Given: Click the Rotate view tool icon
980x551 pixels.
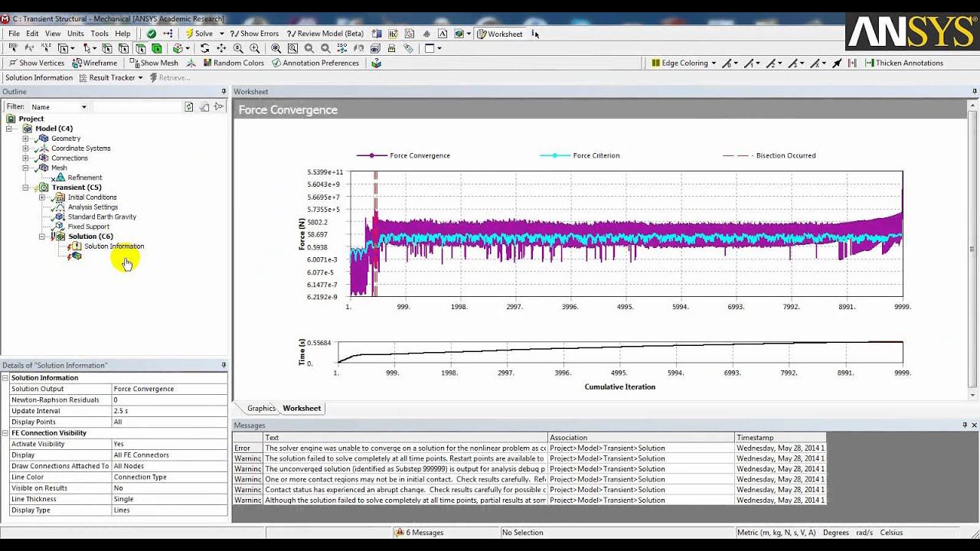Looking at the screenshot, I should pos(204,48).
